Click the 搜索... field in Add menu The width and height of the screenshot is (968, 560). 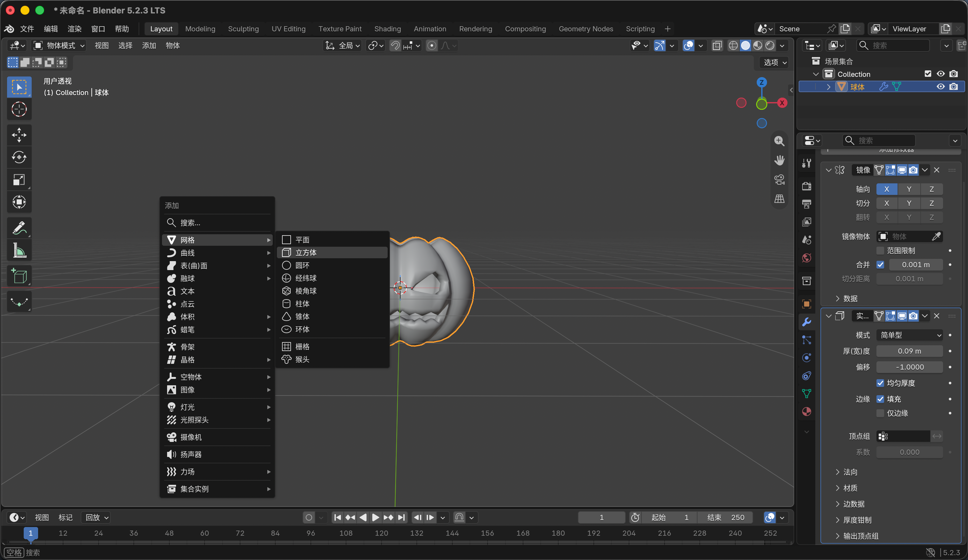[x=217, y=223]
